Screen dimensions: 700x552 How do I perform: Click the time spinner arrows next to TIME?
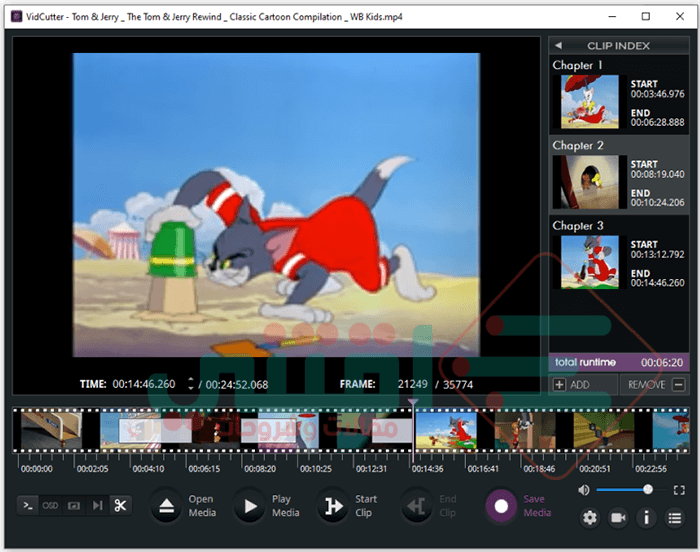[x=191, y=384]
